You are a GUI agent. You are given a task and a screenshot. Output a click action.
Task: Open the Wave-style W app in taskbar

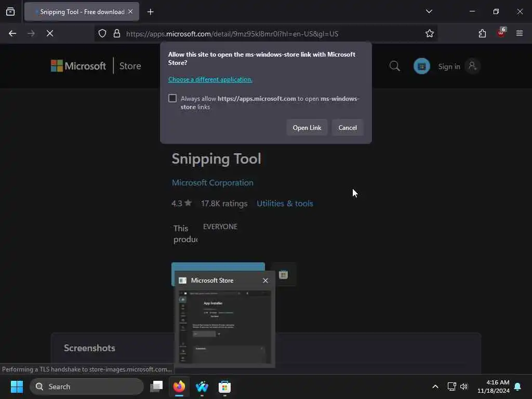202,387
